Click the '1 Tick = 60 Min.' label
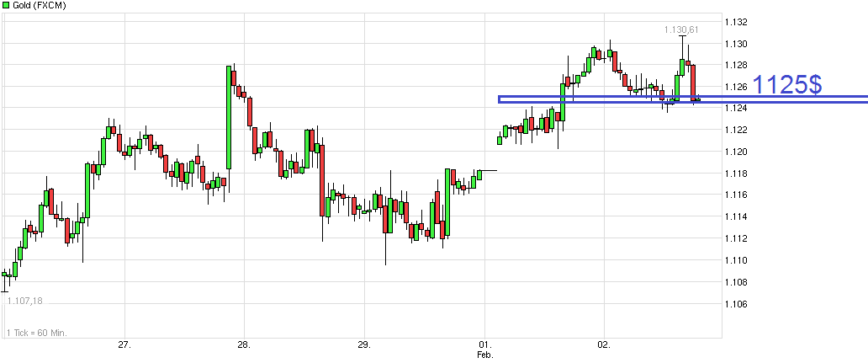Viewport: 868px width, 363px height. click(38, 333)
